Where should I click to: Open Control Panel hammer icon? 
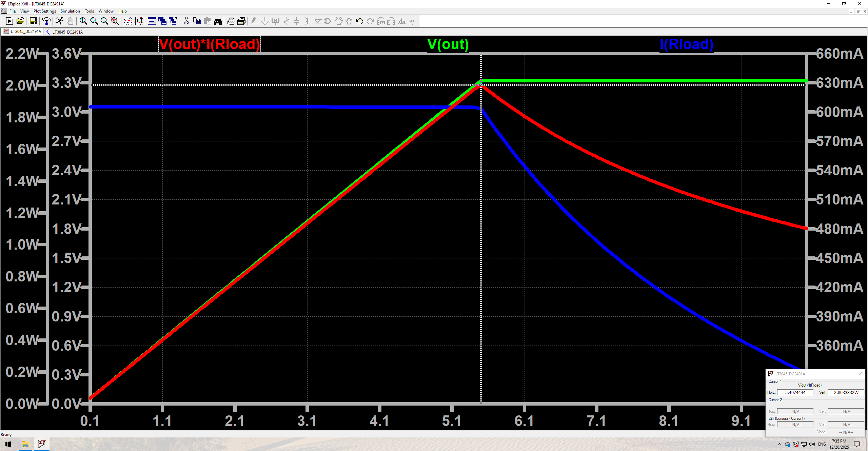(x=46, y=21)
